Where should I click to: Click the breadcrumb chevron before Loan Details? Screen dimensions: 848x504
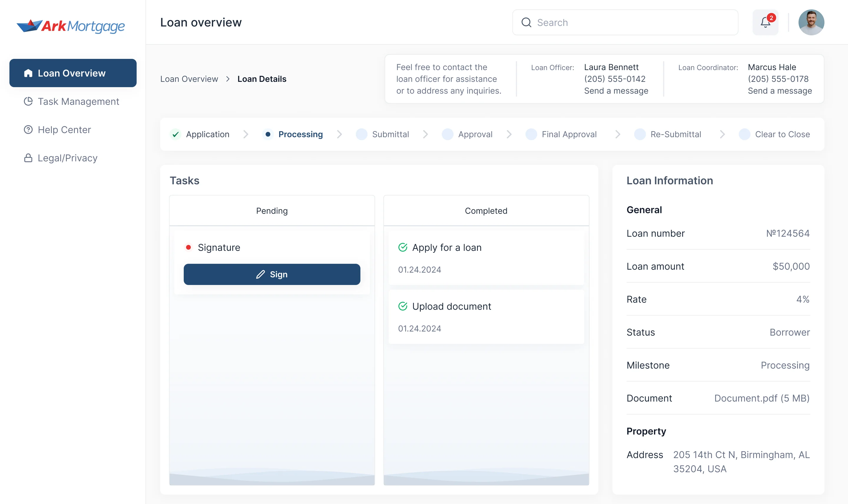pyautogui.click(x=228, y=79)
